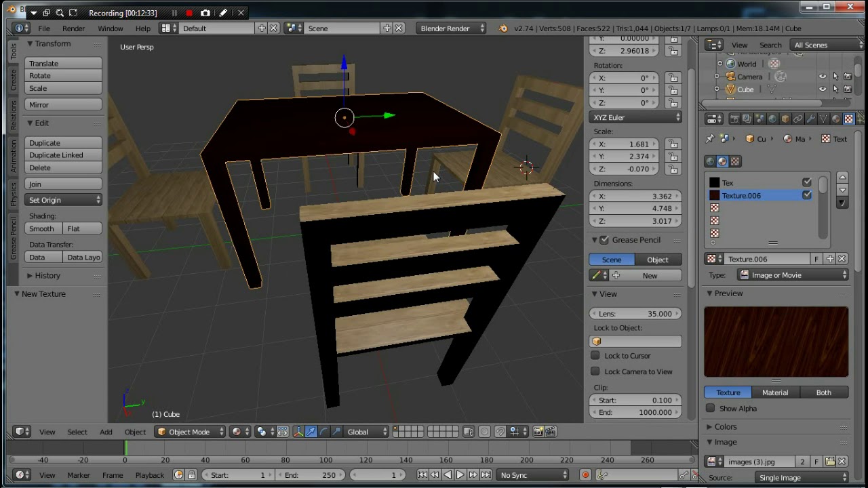Open the Set Origin dropdown
Viewport: 868px width, 488px height.
[64, 200]
